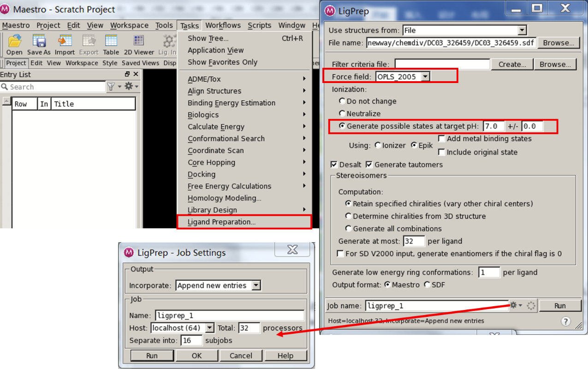This screenshot has width=588, height=369.
Task: Choose Ligand Preparation... from Tasks menu
Action: (244, 222)
